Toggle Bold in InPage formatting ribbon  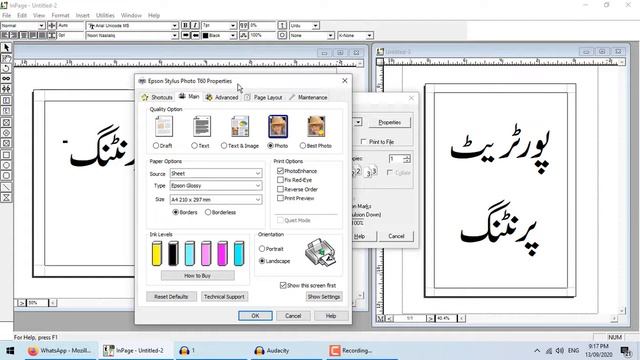tap(185, 25)
